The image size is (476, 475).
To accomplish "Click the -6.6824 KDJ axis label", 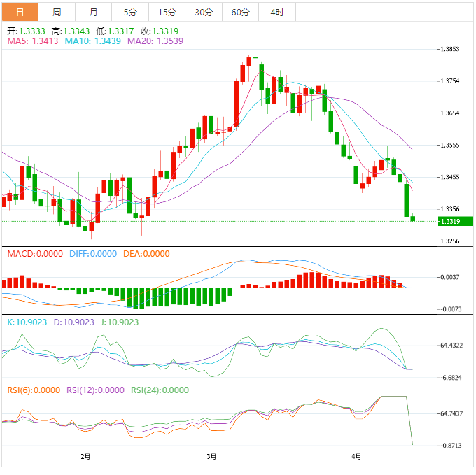I will pos(451,378).
